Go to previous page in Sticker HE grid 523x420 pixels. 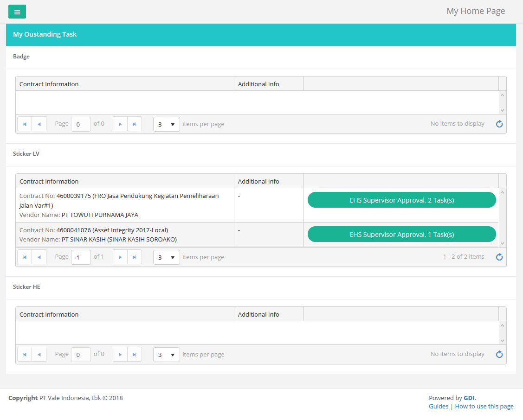click(39, 355)
